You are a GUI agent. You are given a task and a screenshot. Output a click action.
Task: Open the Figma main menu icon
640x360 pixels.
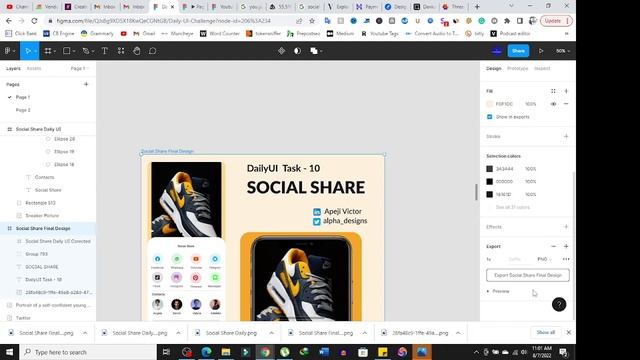pos(7,51)
